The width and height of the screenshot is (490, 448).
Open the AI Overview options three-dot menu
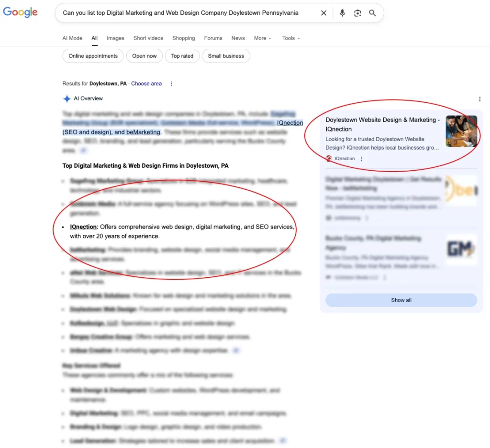(480, 98)
